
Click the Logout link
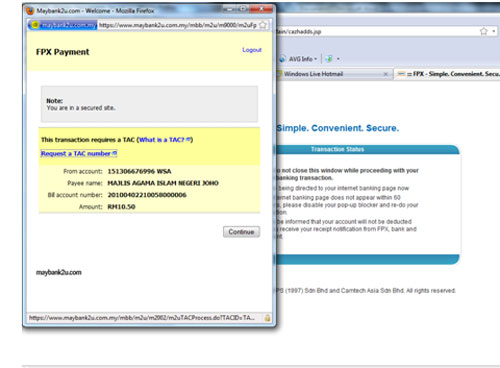(252, 50)
